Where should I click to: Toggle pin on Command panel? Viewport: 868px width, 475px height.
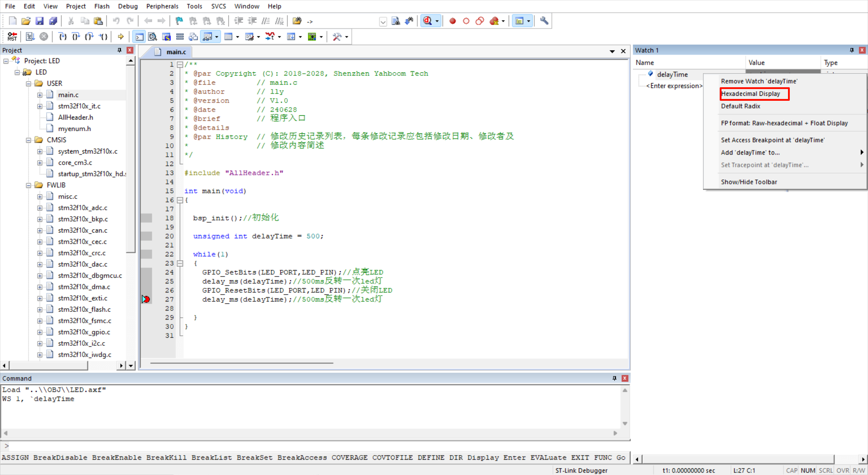[x=614, y=378]
